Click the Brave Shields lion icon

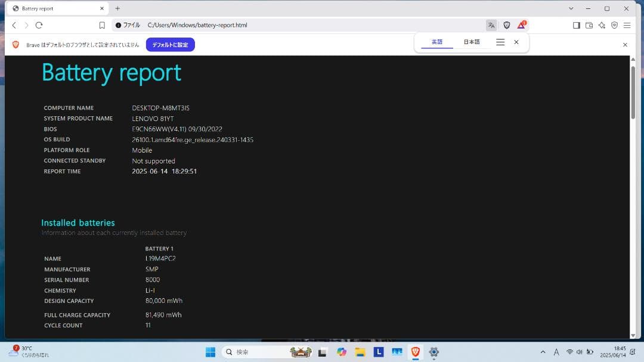click(506, 25)
